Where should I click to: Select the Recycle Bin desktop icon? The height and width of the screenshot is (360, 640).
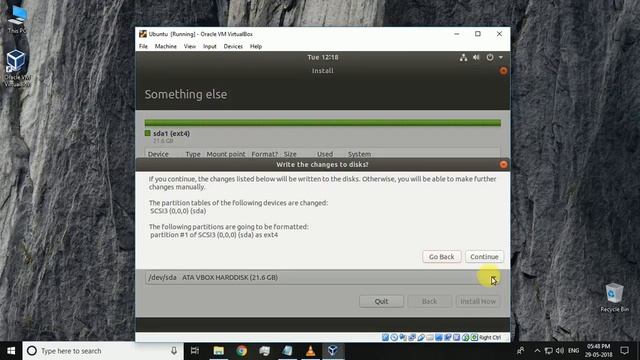click(614, 297)
